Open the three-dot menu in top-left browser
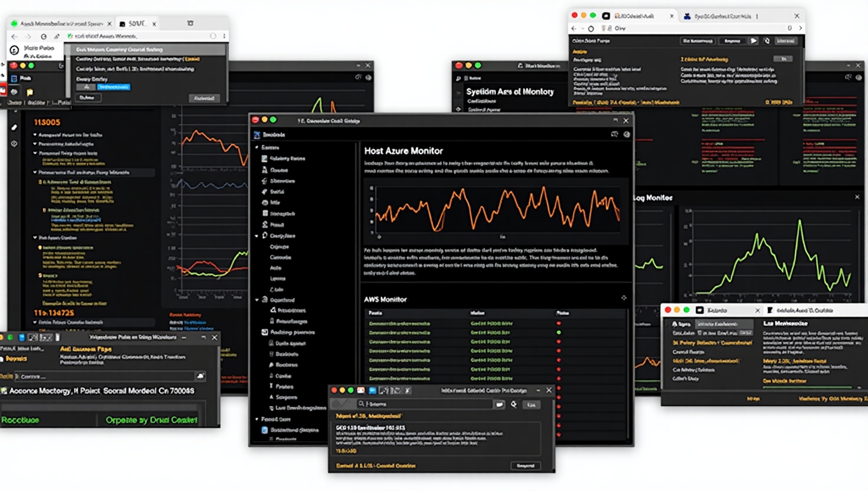The height and width of the screenshot is (491, 868). coord(224,36)
